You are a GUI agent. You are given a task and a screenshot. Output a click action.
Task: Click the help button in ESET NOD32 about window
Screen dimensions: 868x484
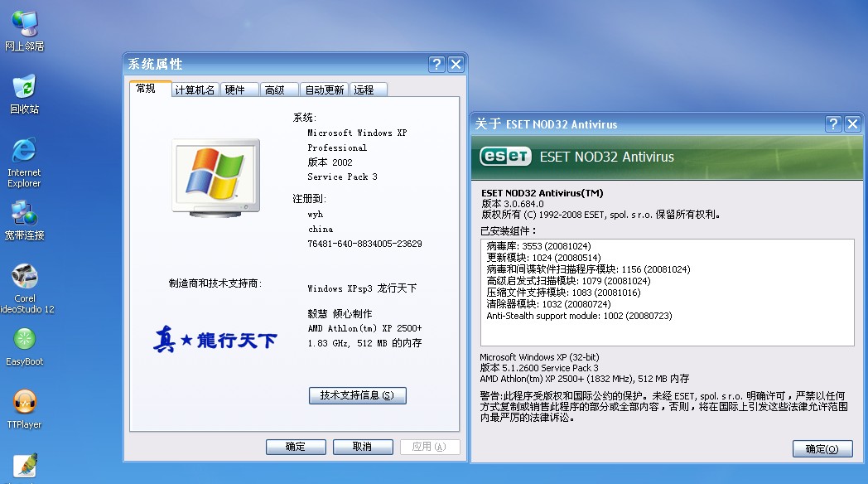tap(833, 123)
